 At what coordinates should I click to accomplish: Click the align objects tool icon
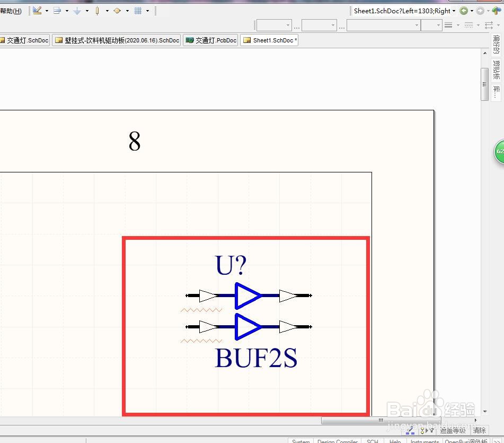tap(57, 11)
